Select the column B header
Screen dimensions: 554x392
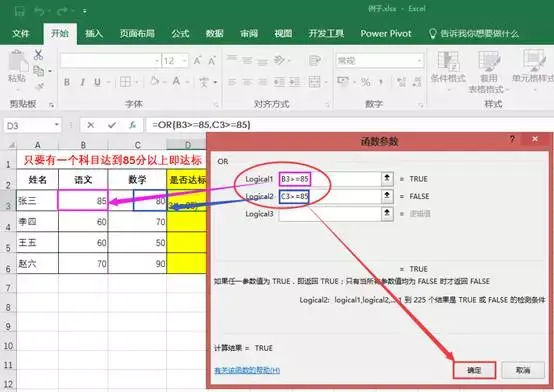[x=83, y=145]
